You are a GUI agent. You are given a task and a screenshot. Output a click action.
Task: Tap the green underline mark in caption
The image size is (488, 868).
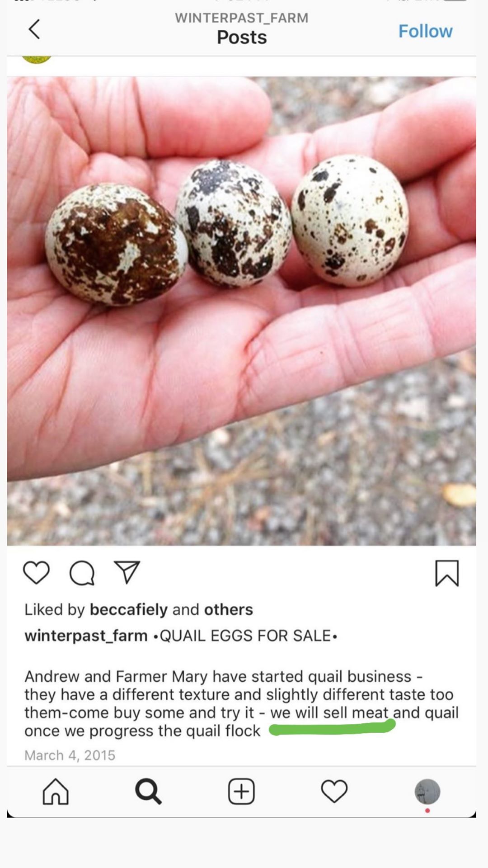tap(332, 728)
